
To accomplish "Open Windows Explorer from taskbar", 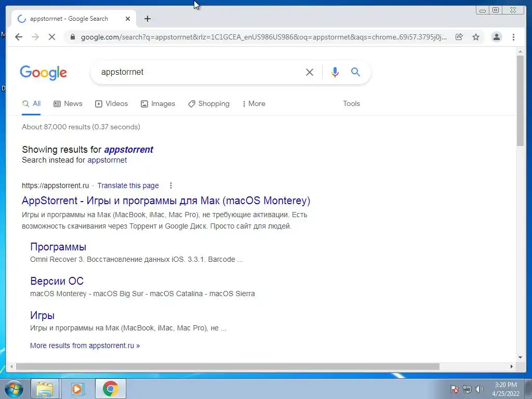I will tap(45, 389).
